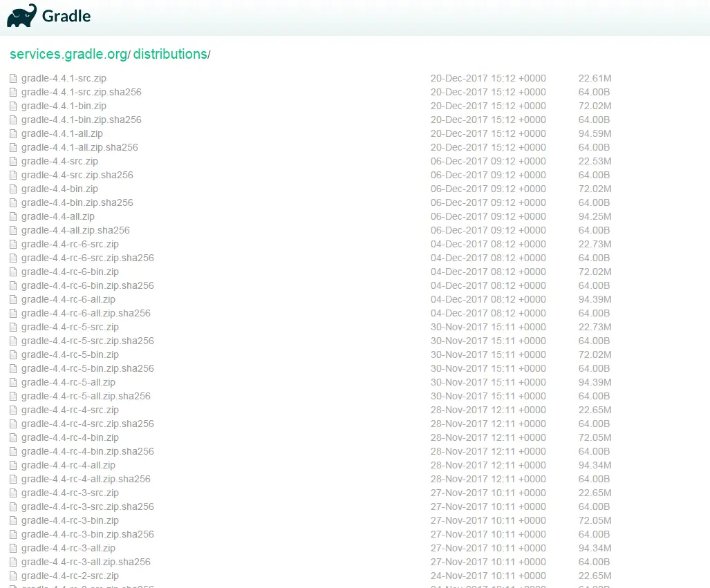Click file icon beside gradle-4.4.1-bin.zip
The width and height of the screenshot is (710, 588).
click(x=13, y=106)
